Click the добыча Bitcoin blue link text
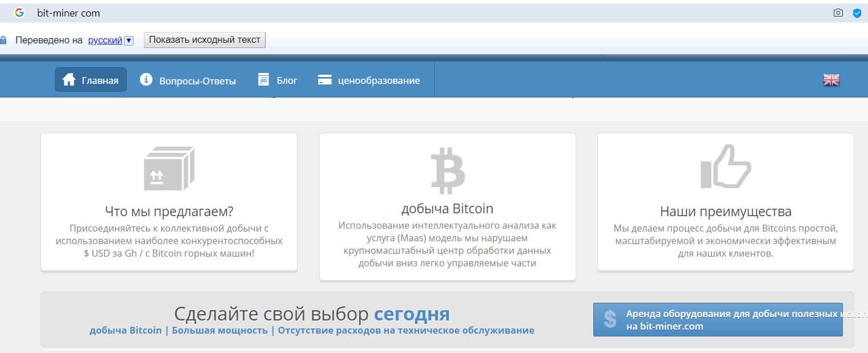Image resolution: width=868 pixels, height=353 pixels. pyautogui.click(x=126, y=330)
